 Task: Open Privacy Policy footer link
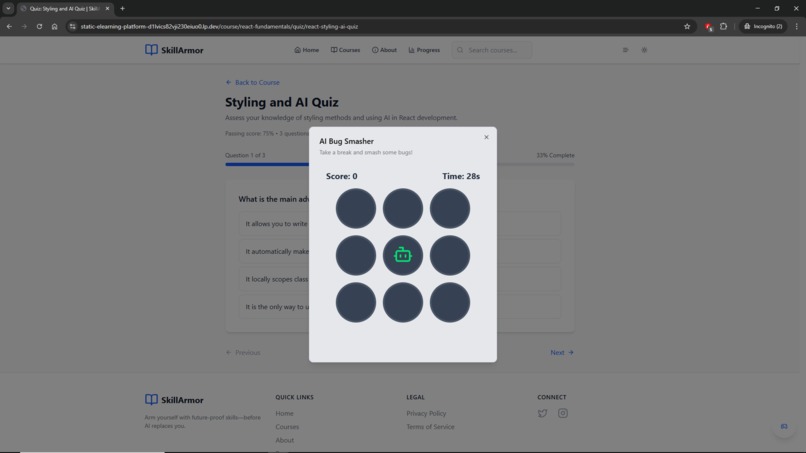(x=426, y=413)
